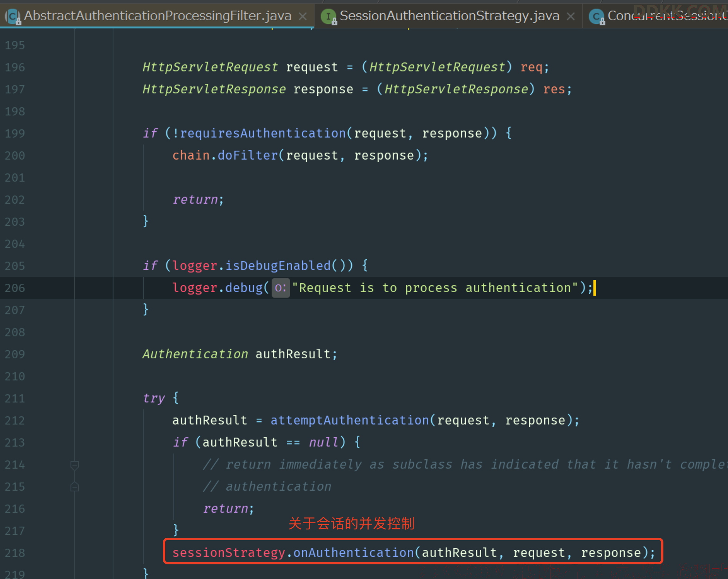Screen dimensions: 728x579
Task: Click 'isDebugEnabled' method on line 205
Action: (x=278, y=266)
